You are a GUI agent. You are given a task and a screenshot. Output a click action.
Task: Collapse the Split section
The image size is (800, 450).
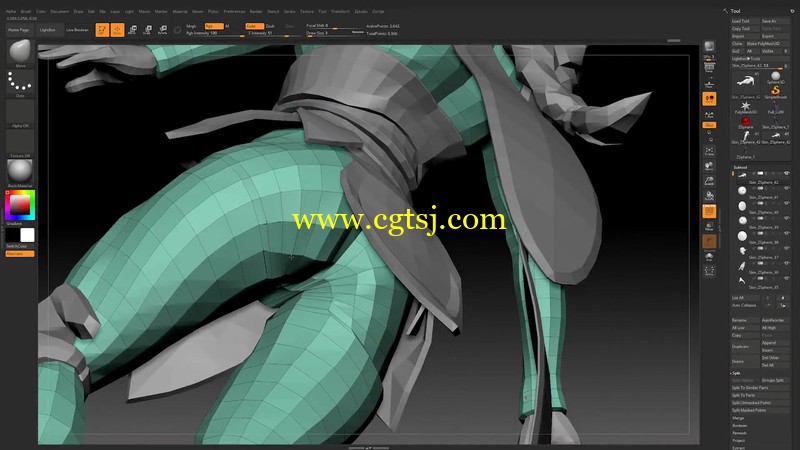click(x=735, y=373)
